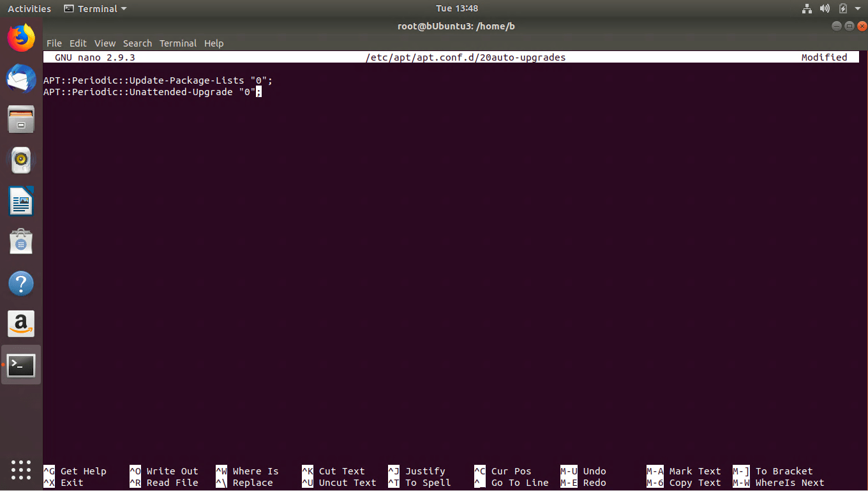Select the Terminal icon in the dock
This screenshot has width=868, height=491.
[x=21, y=365]
